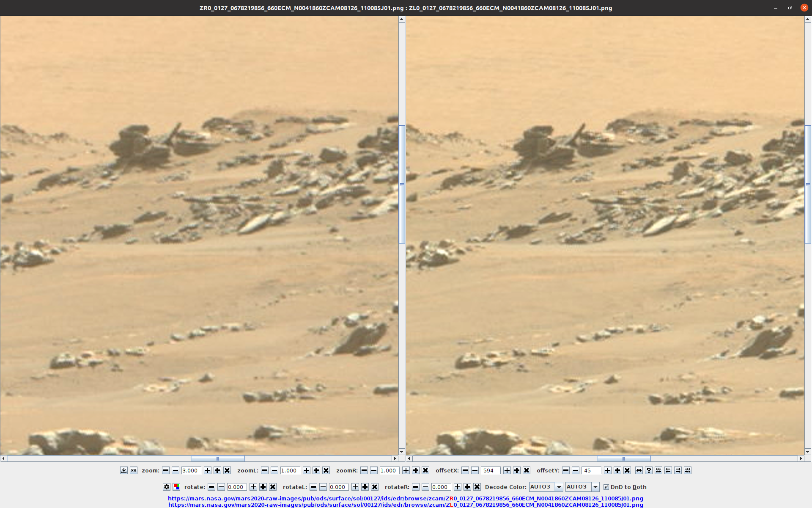This screenshot has height=508, width=812.
Task: Open settings via the gear icon
Action: point(167,487)
